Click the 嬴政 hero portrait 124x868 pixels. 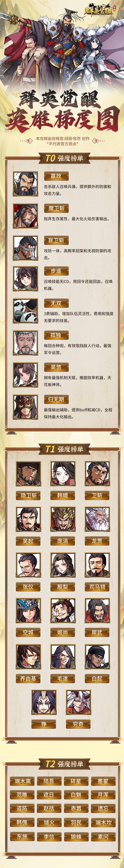25,184
